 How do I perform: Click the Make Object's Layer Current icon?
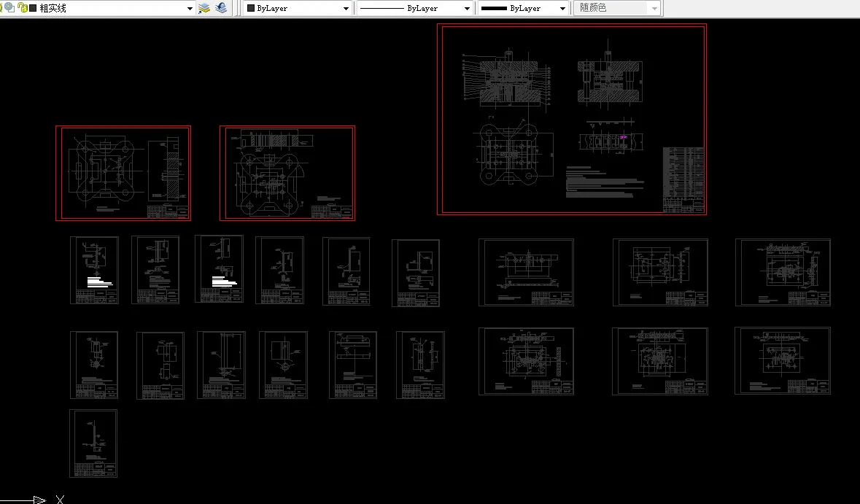coord(204,8)
